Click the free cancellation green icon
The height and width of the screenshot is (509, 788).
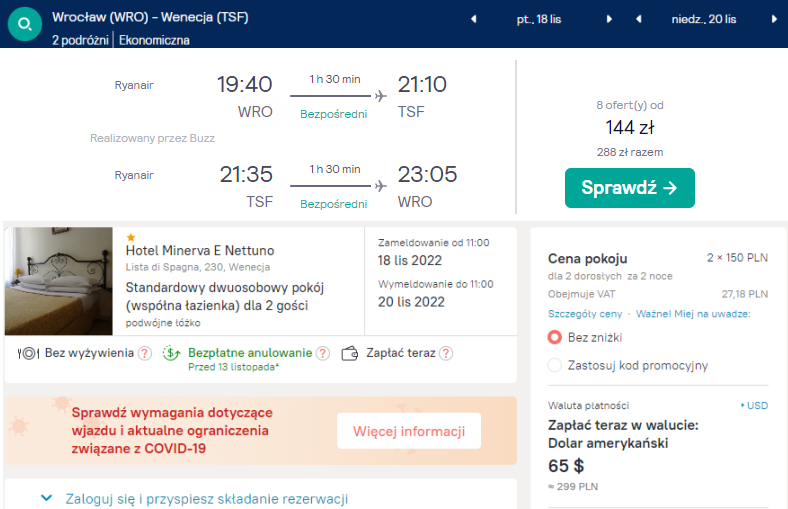pyautogui.click(x=171, y=353)
